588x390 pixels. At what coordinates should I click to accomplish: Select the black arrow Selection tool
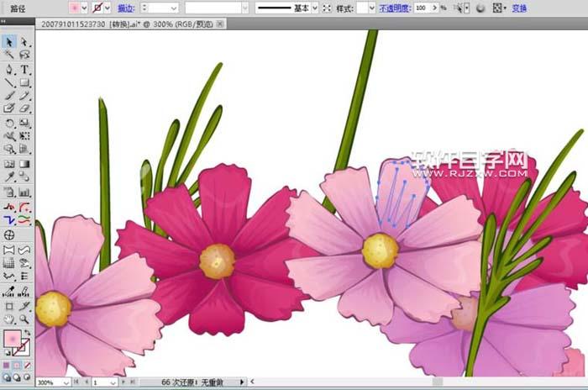(x=9, y=41)
